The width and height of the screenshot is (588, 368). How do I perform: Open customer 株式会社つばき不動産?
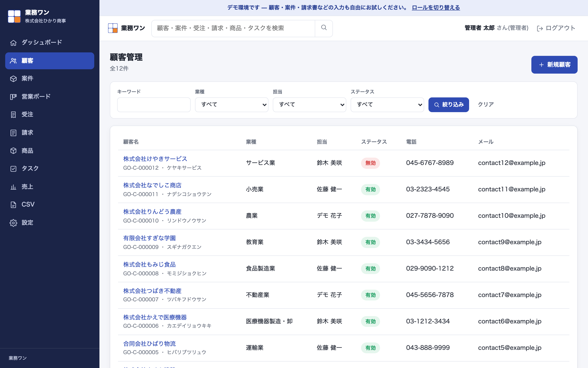152,291
